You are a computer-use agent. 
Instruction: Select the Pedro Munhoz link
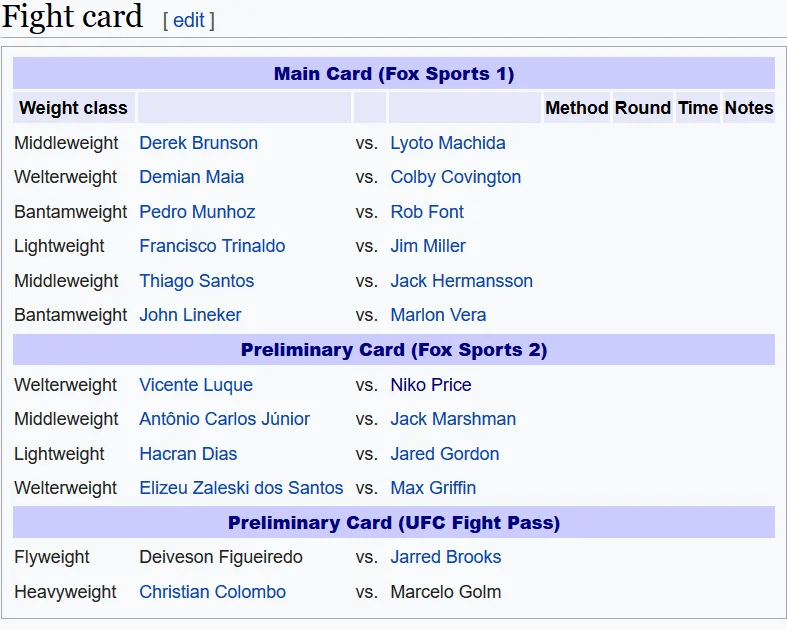[197, 212]
